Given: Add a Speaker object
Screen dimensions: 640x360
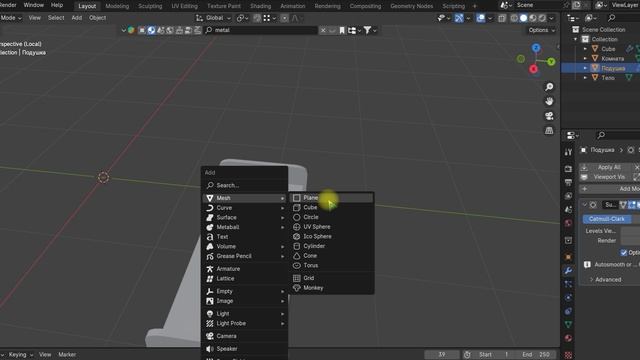Looking at the screenshot, I should (244, 349).
